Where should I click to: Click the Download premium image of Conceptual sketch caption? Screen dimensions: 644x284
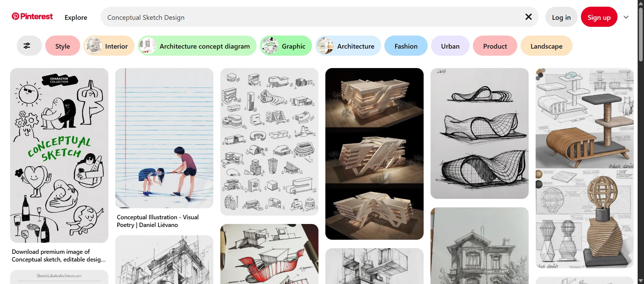coord(58,255)
